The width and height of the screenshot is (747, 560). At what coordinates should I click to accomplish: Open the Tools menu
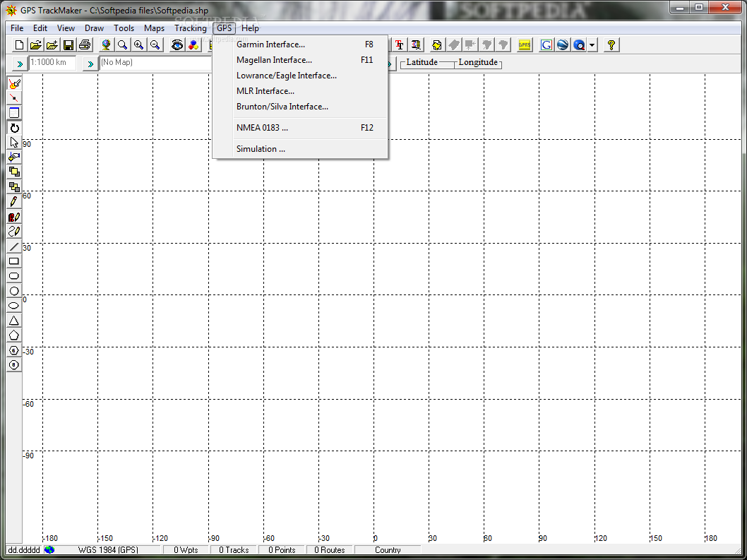point(124,28)
